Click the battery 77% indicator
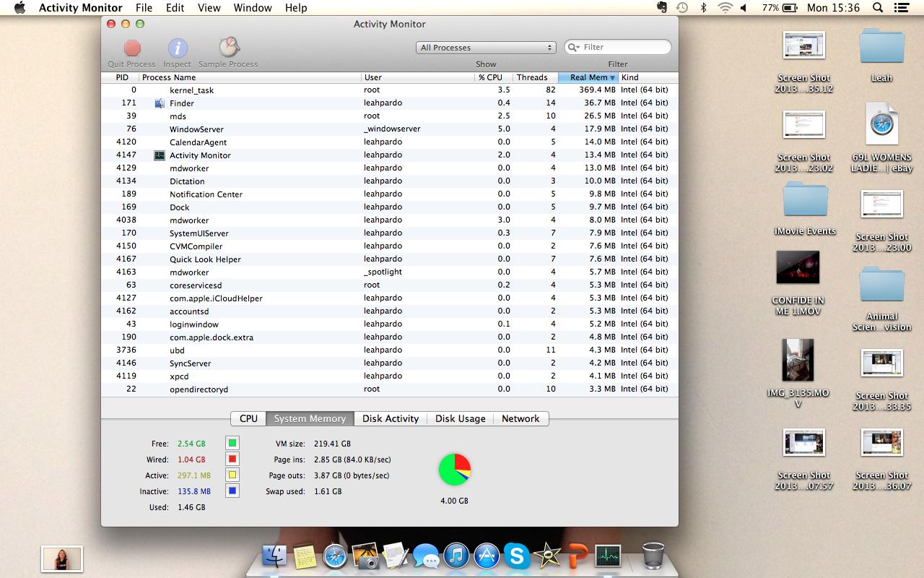The width and height of the screenshot is (924, 578). pyautogui.click(x=779, y=8)
